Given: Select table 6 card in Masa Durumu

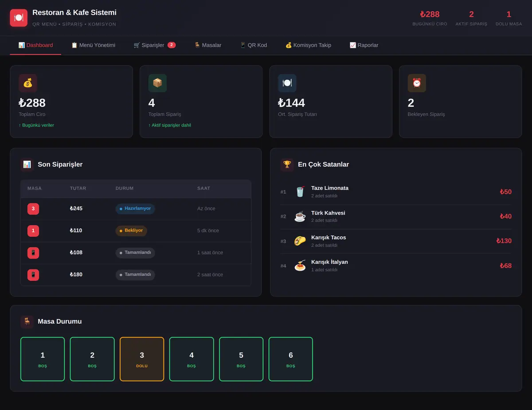Looking at the screenshot, I should pos(291,359).
